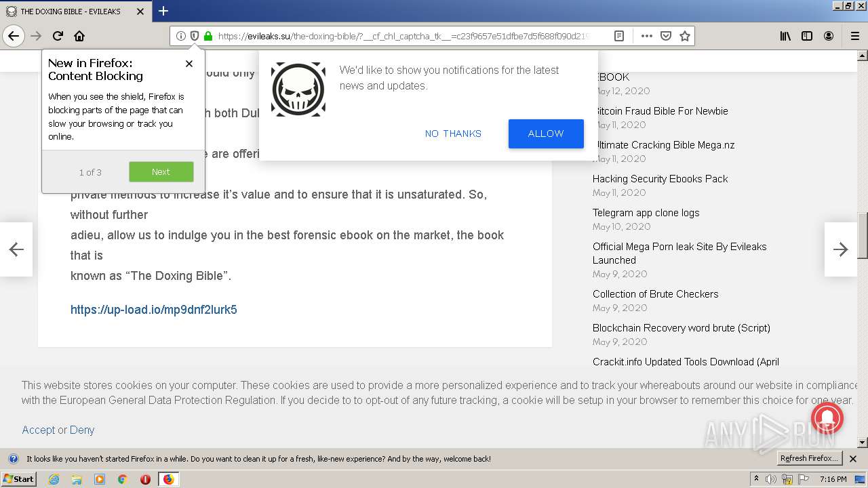Open Ultimate Cracking Bible Mega.nz post

(x=664, y=145)
